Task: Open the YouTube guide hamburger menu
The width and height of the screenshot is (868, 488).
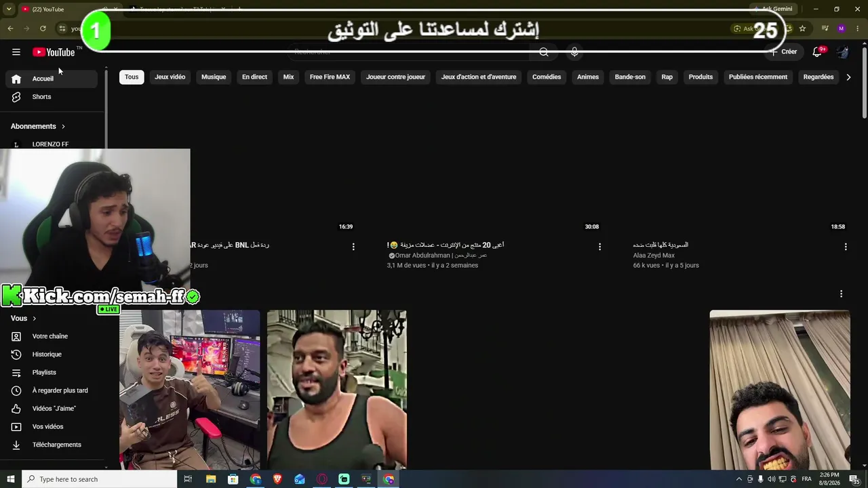Action: [16, 52]
